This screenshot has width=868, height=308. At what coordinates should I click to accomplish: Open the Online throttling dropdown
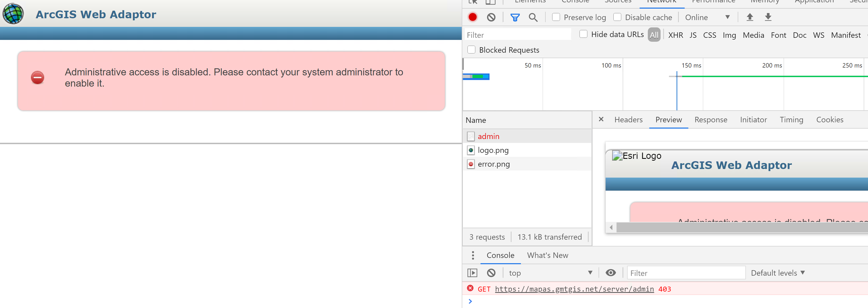[x=707, y=17]
